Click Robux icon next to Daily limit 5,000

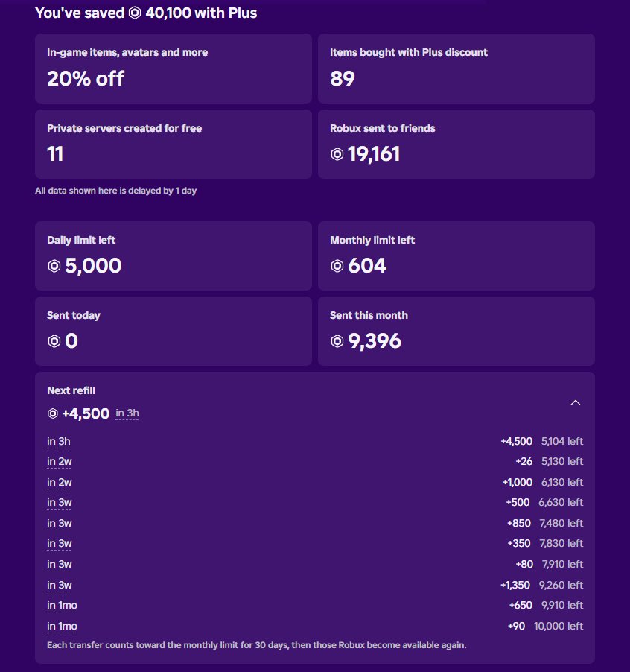54,266
